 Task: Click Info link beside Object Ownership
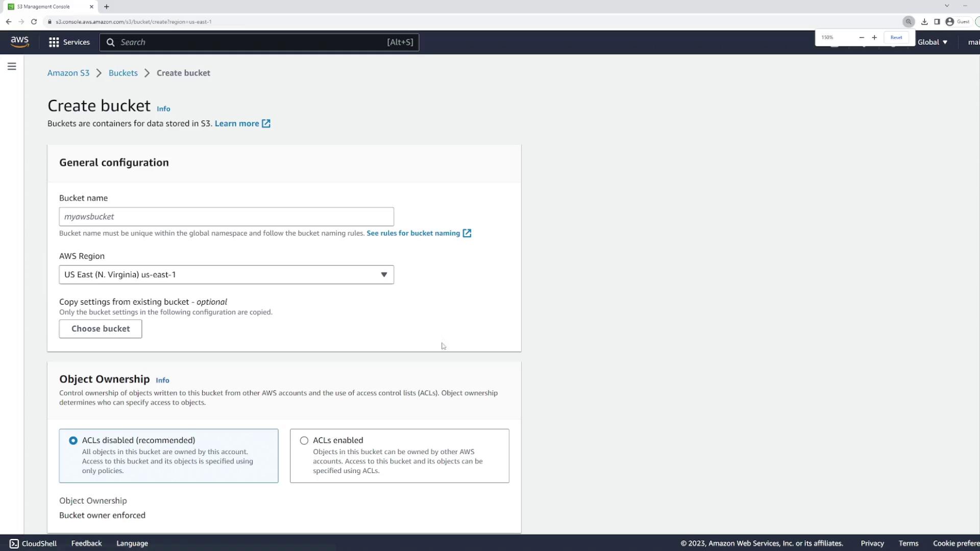tap(162, 380)
